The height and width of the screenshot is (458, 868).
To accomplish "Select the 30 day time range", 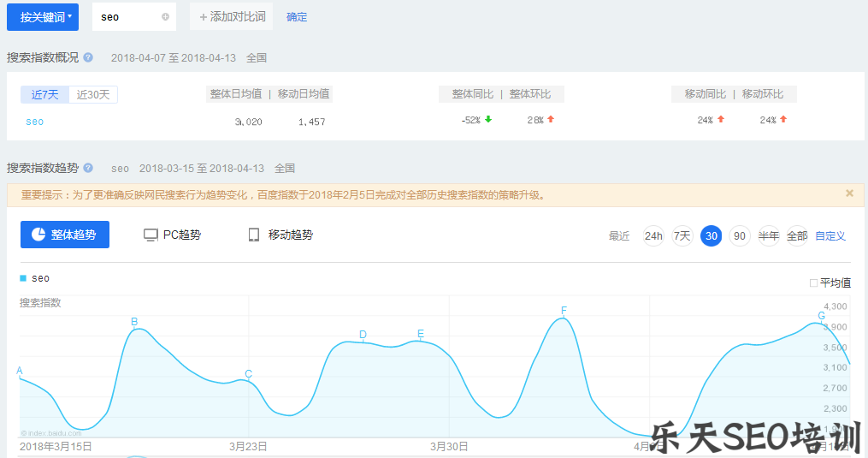I will [x=712, y=236].
